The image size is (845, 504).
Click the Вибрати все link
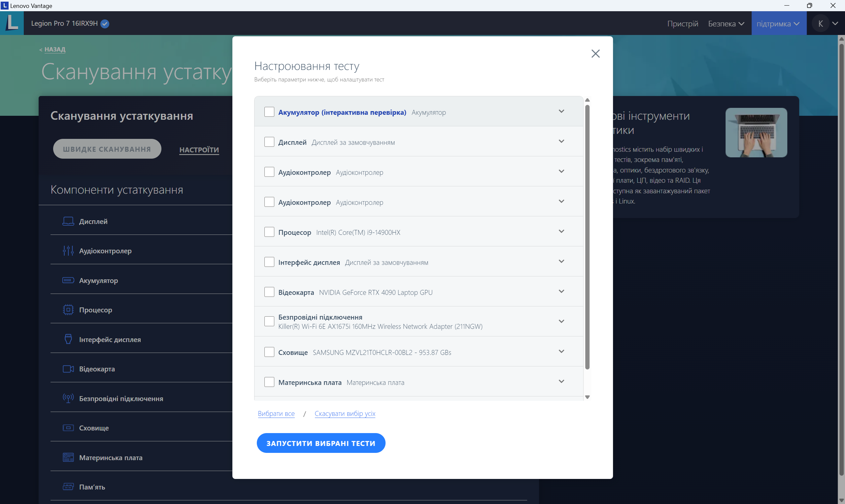click(276, 413)
